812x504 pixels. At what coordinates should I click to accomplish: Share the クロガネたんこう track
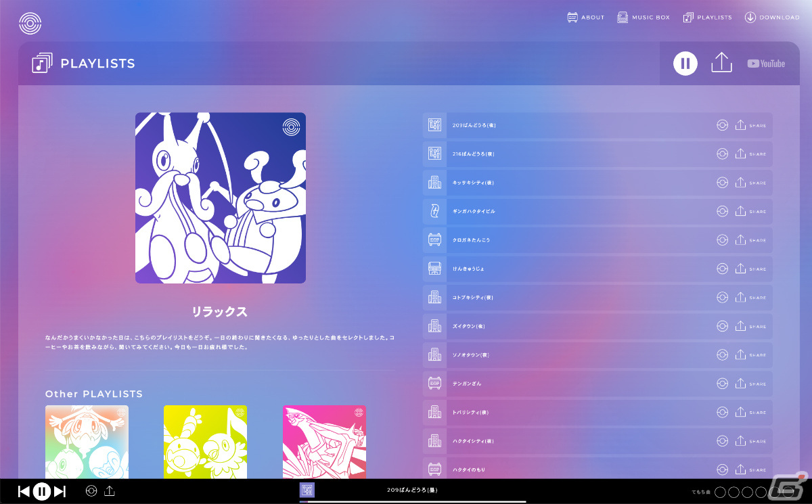pyautogui.click(x=750, y=240)
